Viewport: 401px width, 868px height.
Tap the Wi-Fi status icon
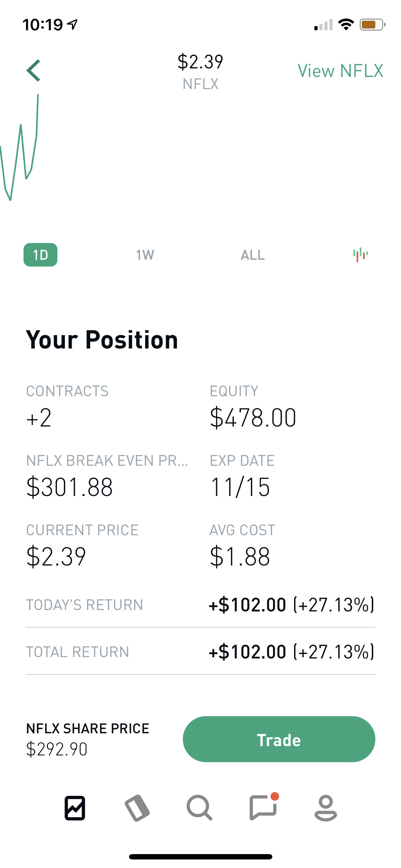[x=345, y=25]
